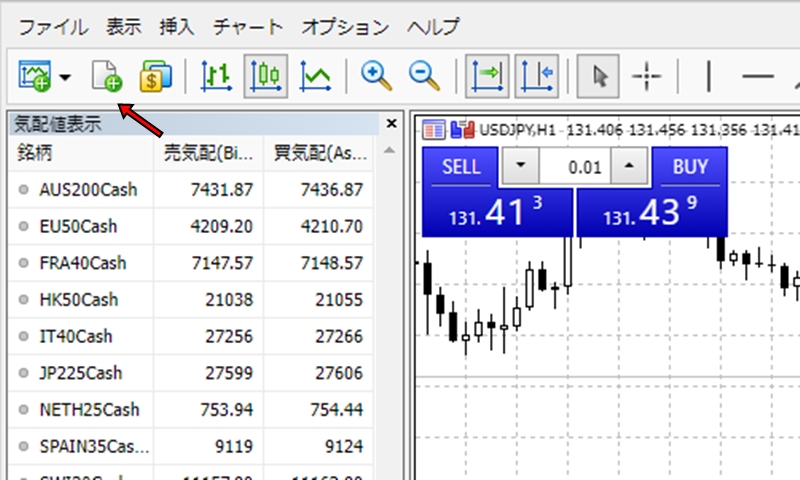Click IT40Cash bid price 27256
The image size is (800, 480).
point(229,337)
